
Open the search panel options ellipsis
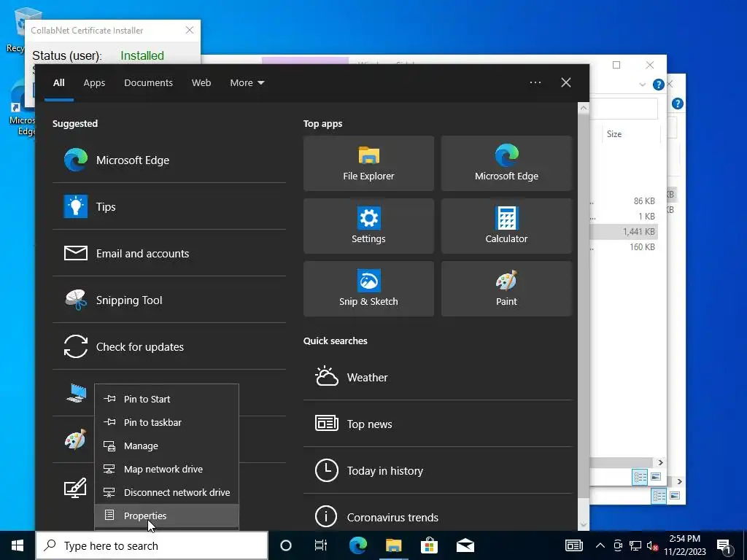click(x=535, y=82)
